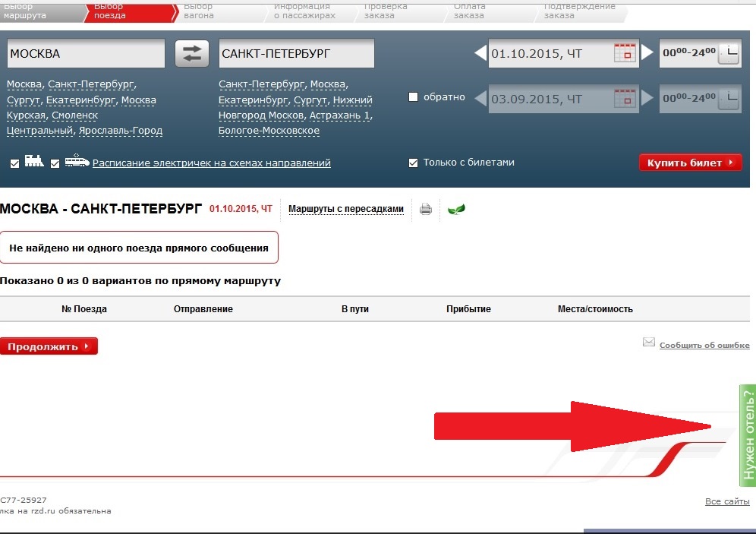Click the envelope icon near error report
Viewport: 756px width, 534px height.
649,343
